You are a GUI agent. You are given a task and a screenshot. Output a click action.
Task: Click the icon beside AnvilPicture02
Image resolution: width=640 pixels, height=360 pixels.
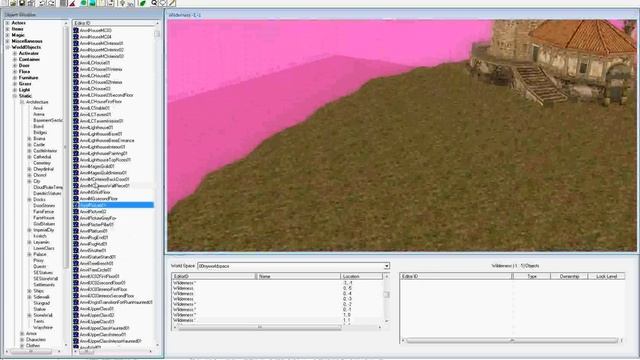(76, 211)
